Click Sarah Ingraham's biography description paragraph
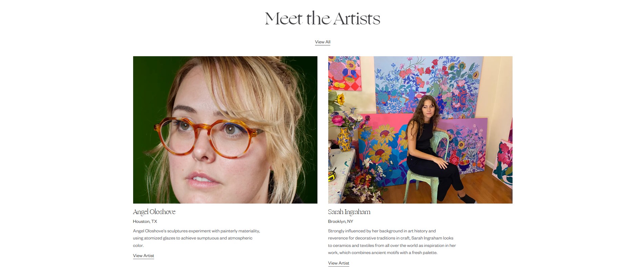Viewport: 644px width, 273px height. coord(392,242)
